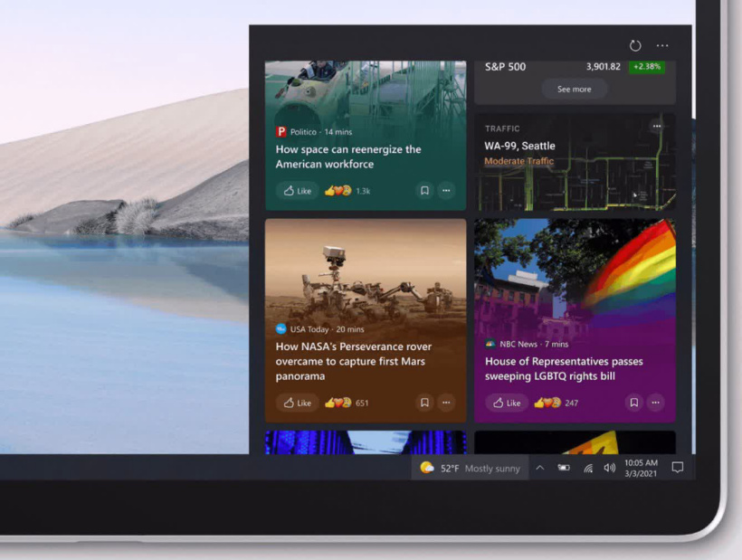The height and width of the screenshot is (560, 742).
Task: Open the Wi-Fi network icon in the tray
Action: click(588, 468)
